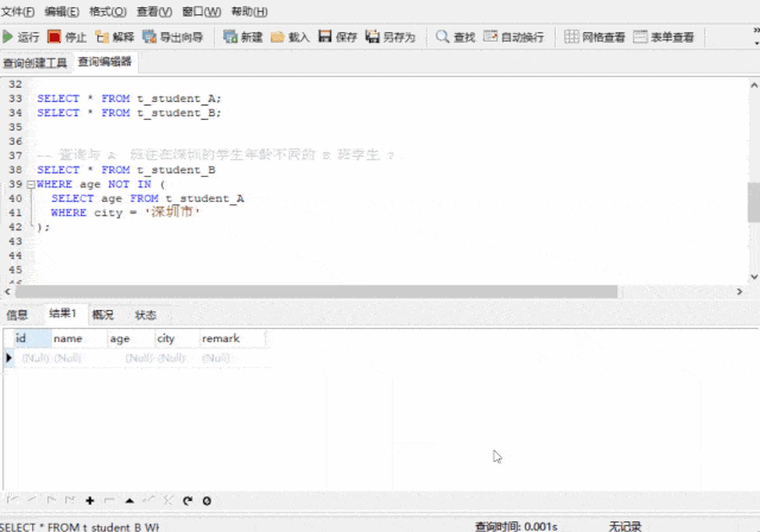Click the Load (载入) folder icon
This screenshot has width=760, height=532.
click(278, 36)
